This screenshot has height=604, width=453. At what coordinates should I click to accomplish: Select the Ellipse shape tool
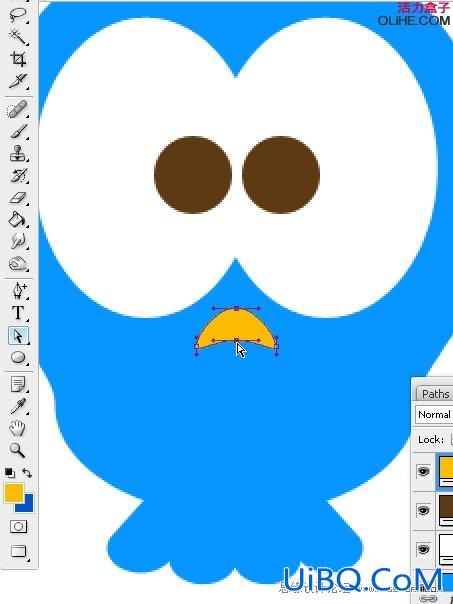pyautogui.click(x=18, y=357)
